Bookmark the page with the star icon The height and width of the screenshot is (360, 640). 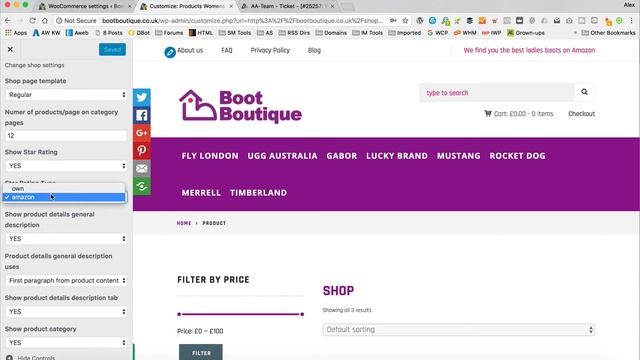(405, 20)
